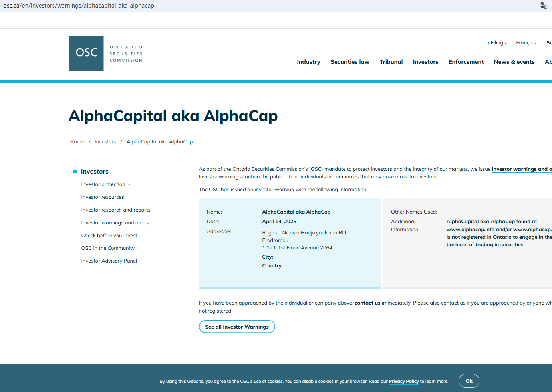Open Check before you invest link

[109, 236]
